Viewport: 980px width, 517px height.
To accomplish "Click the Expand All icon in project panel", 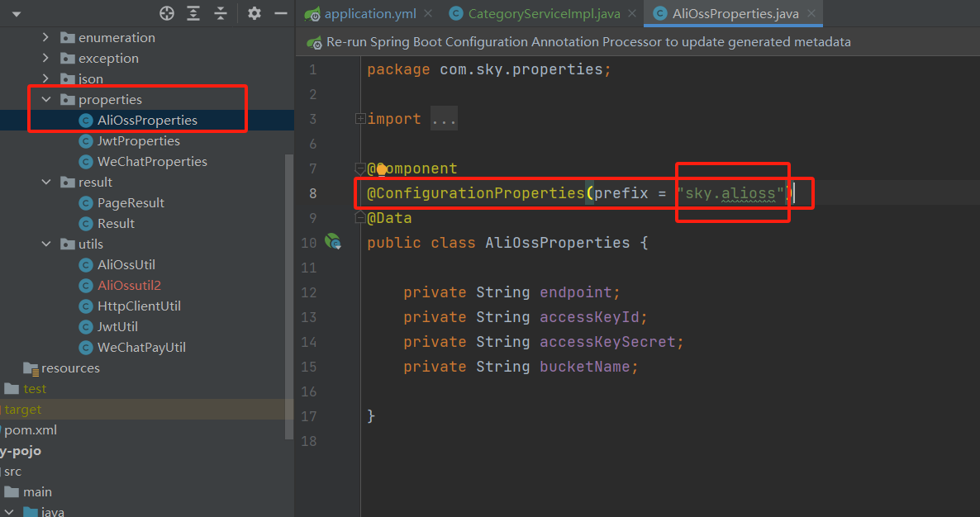I will [193, 13].
